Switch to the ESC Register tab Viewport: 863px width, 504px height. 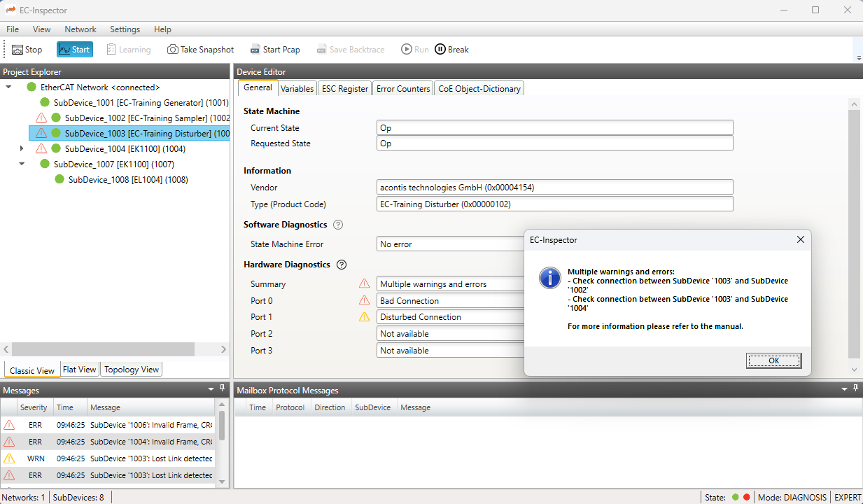pos(344,89)
